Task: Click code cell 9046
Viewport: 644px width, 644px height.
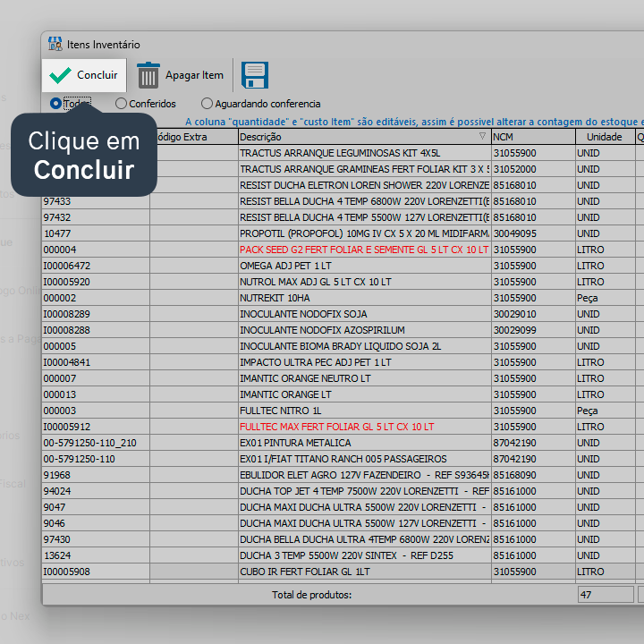Action: tap(96, 523)
